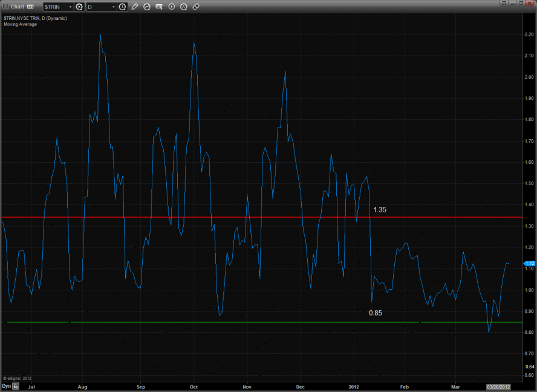Click the $TRIN,NYSE TRIN chart title text

(x=35, y=18)
